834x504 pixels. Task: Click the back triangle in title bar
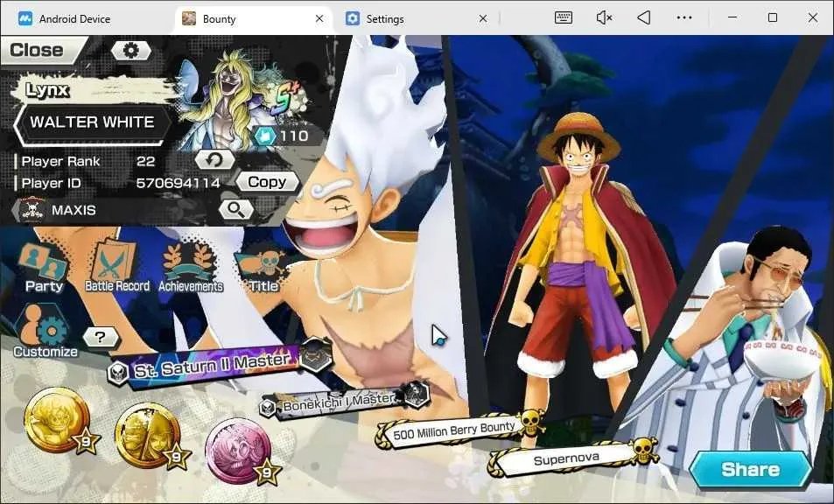pyautogui.click(x=644, y=17)
